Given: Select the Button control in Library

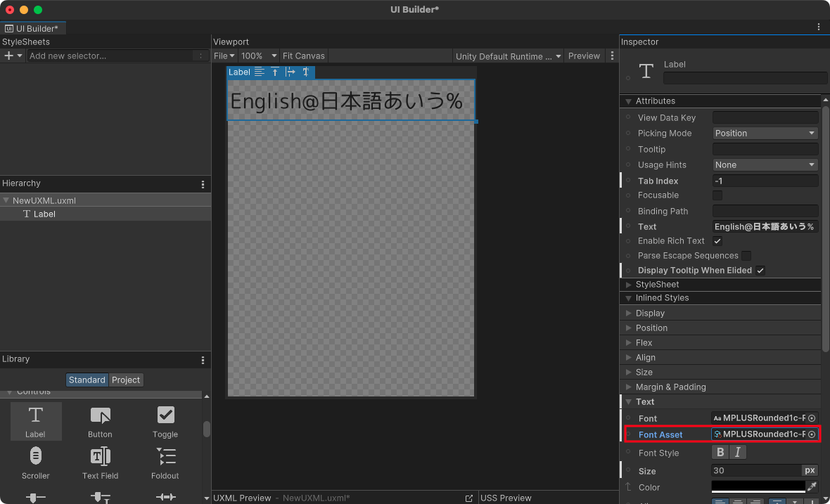Looking at the screenshot, I should 100,422.
